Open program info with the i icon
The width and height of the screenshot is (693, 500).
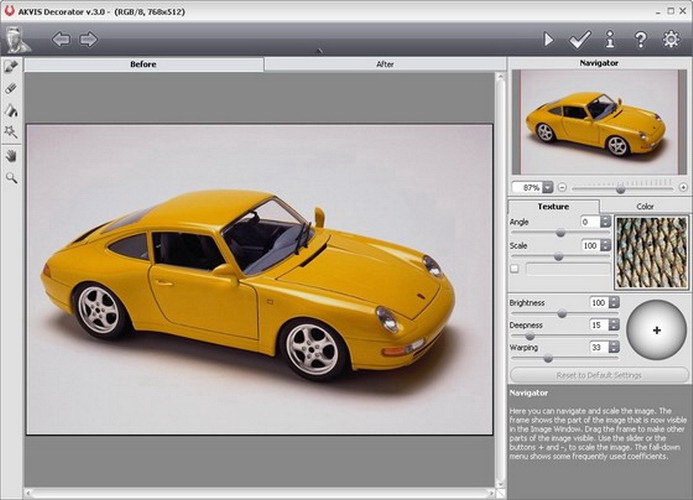pyautogui.click(x=610, y=40)
